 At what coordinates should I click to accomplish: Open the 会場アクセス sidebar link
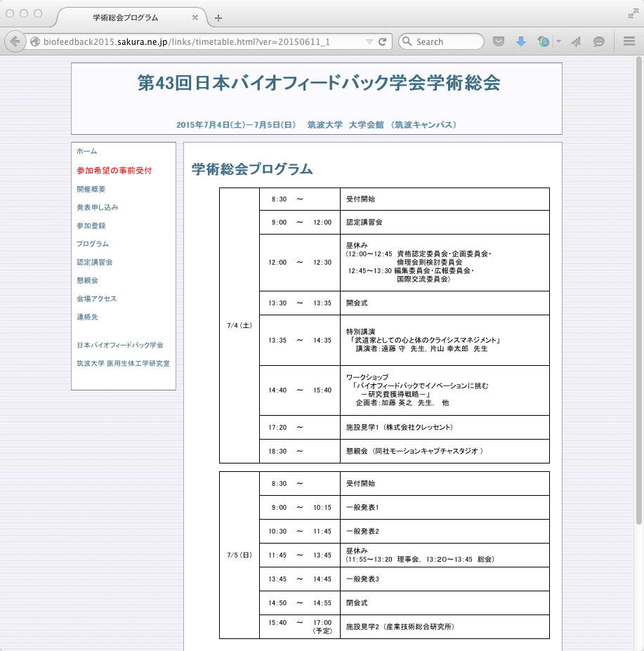tap(96, 298)
